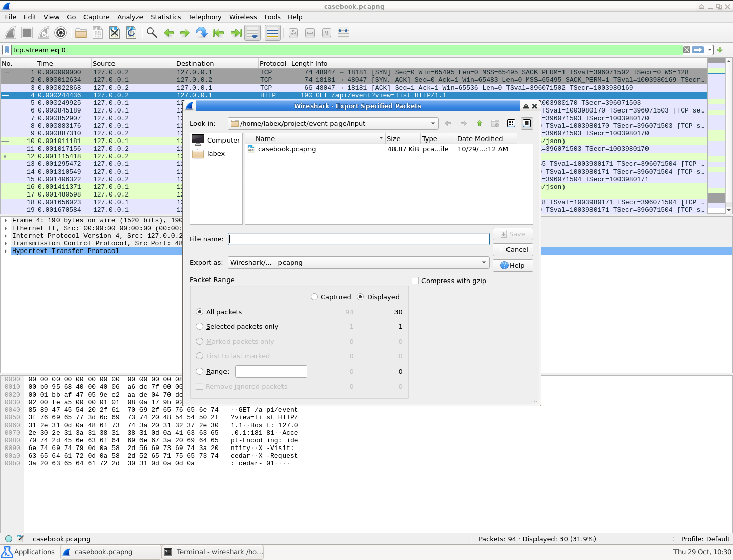Screen dimensions: 733x560
Task: Expand the Ethernet II details row
Action: tap(6, 228)
